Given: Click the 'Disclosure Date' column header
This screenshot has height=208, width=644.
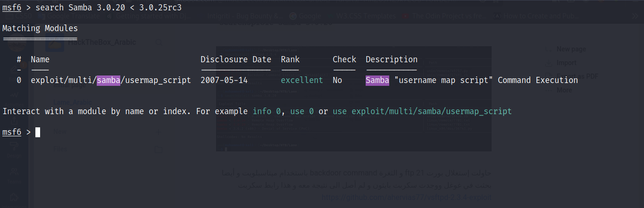Looking at the screenshot, I should [x=236, y=59].
